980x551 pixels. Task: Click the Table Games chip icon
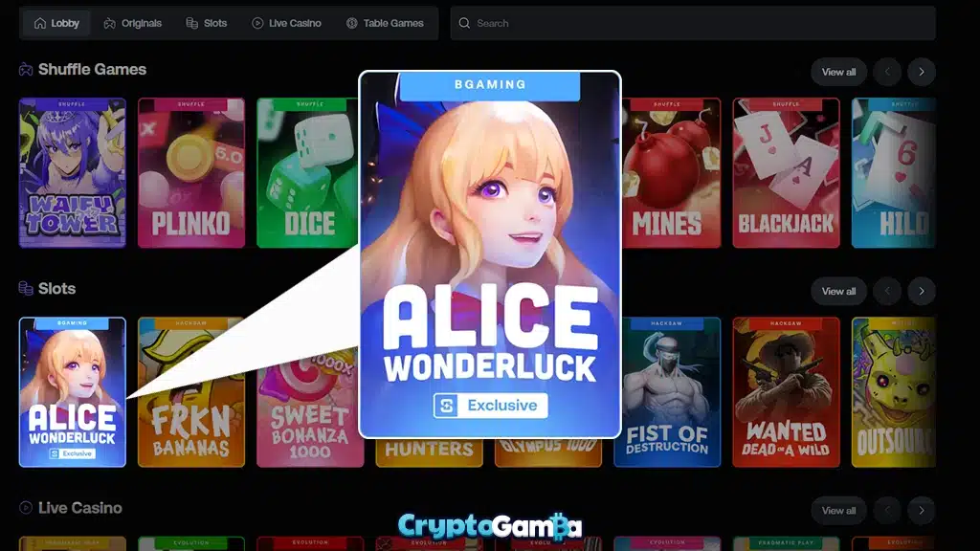(x=352, y=23)
